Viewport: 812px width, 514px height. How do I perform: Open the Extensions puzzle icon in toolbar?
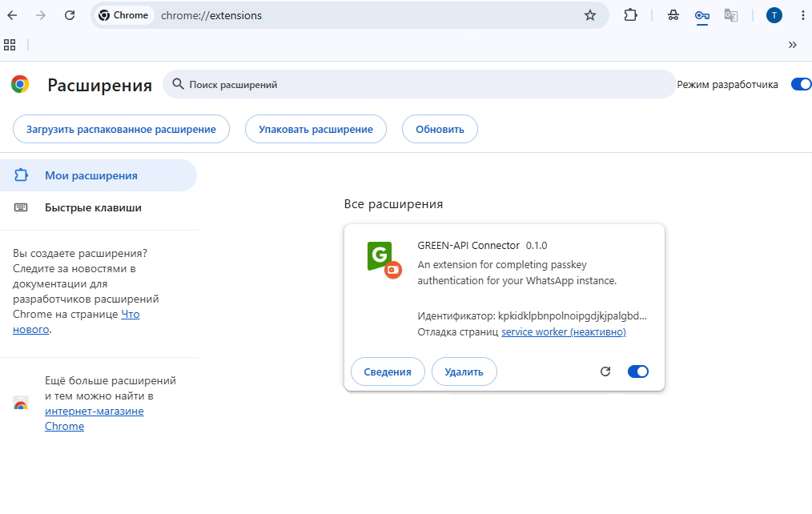630,15
